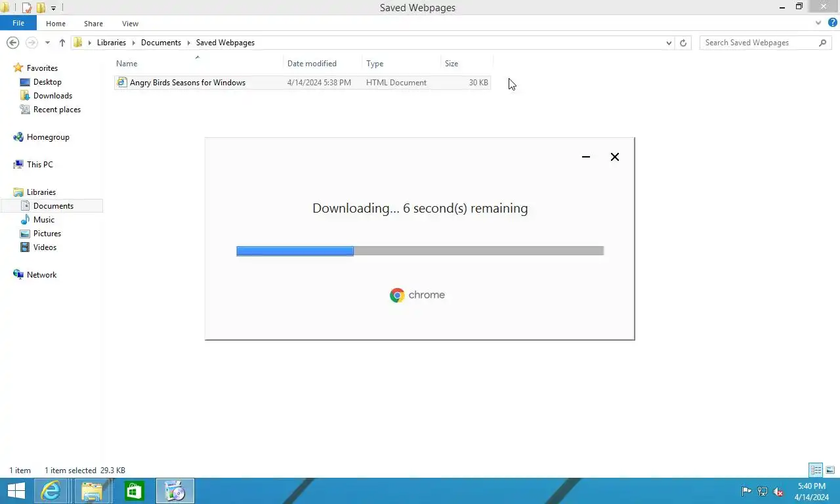This screenshot has width=840, height=504.
Task: Open Favorites in the navigation pane
Action: click(x=42, y=68)
